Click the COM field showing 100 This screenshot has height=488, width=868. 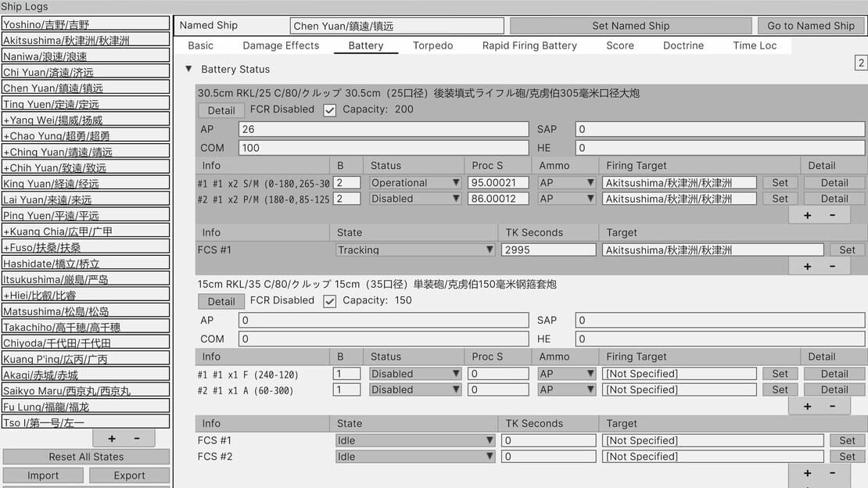point(384,148)
